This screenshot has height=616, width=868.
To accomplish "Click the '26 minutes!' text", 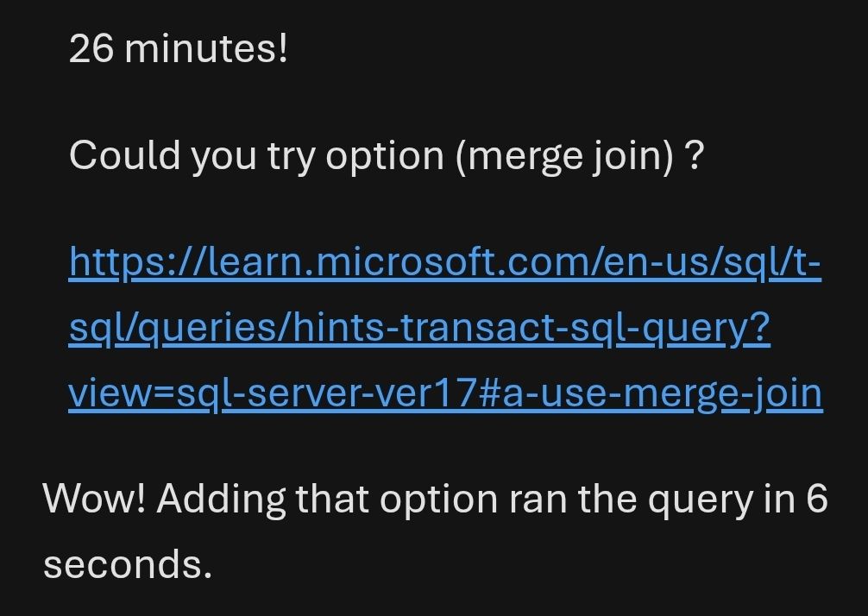I will [x=178, y=48].
